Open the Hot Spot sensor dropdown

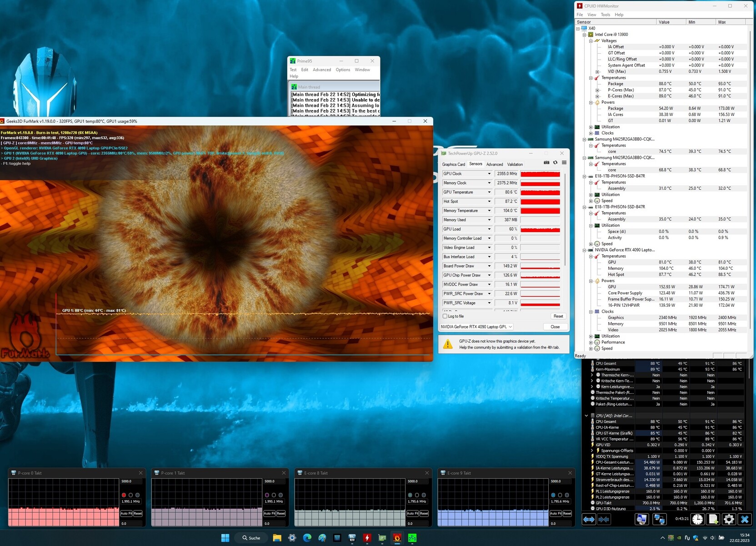coord(489,202)
